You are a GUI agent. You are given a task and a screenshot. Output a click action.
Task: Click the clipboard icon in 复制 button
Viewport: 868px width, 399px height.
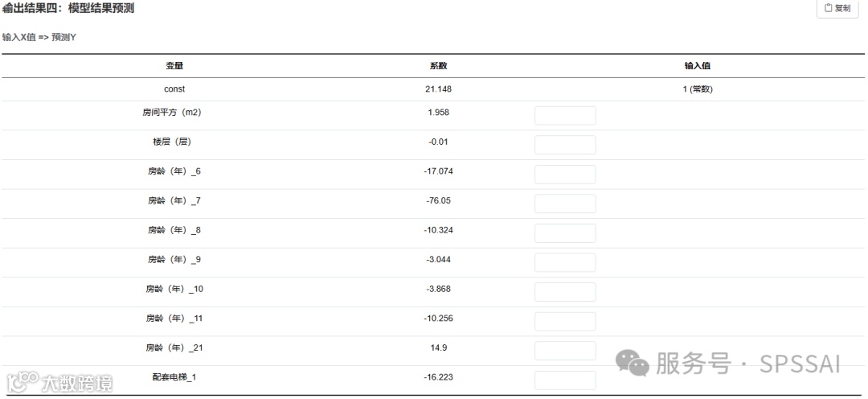[828, 8]
